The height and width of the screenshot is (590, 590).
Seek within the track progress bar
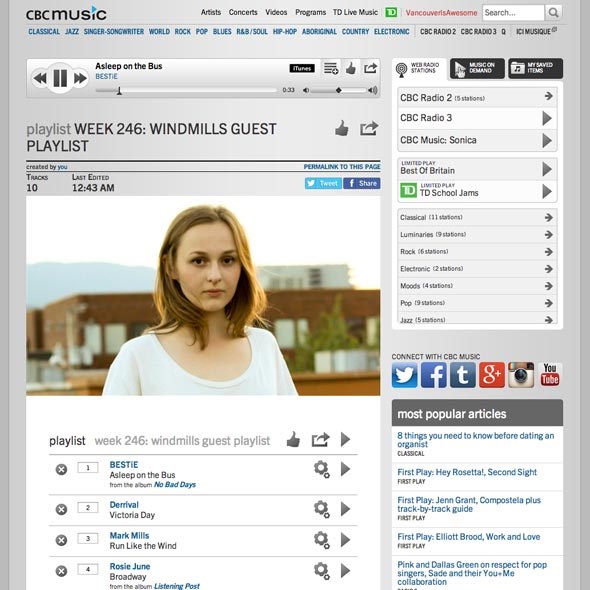pyautogui.click(x=186, y=90)
